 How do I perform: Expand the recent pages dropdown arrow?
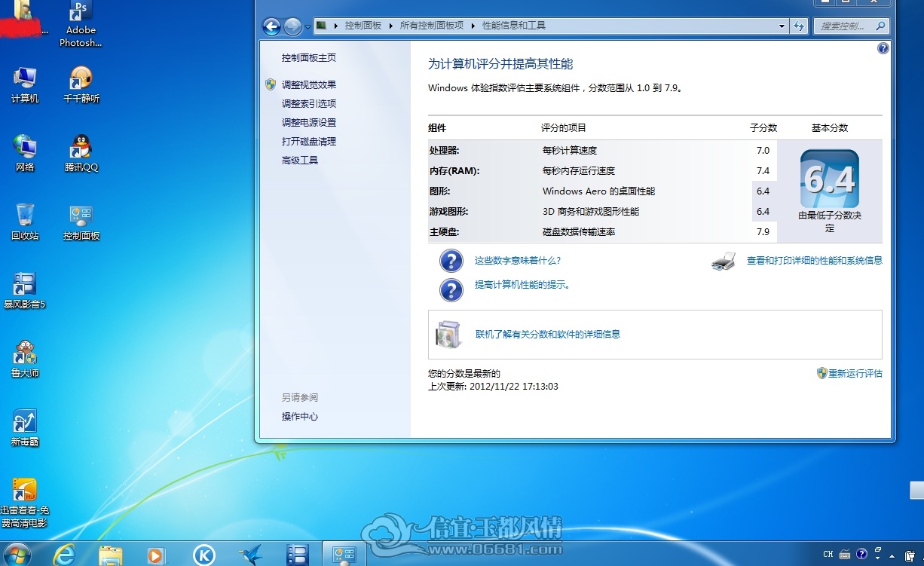pos(307,27)
